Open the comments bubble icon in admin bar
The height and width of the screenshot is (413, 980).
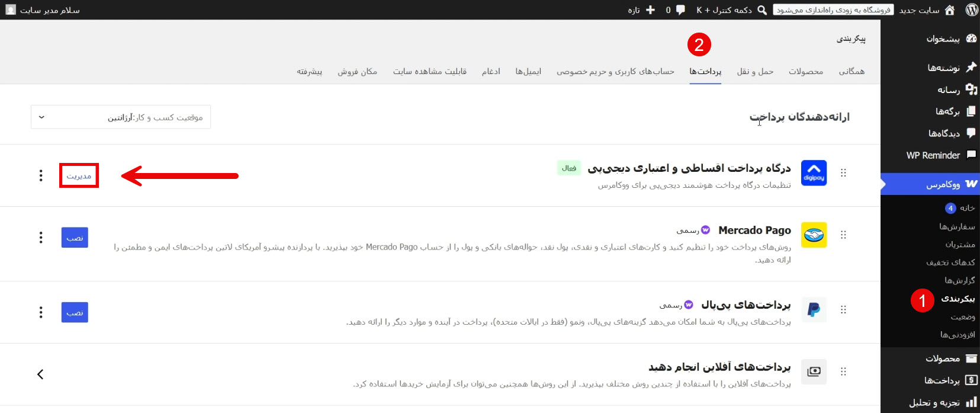click(x=680, y=9)
